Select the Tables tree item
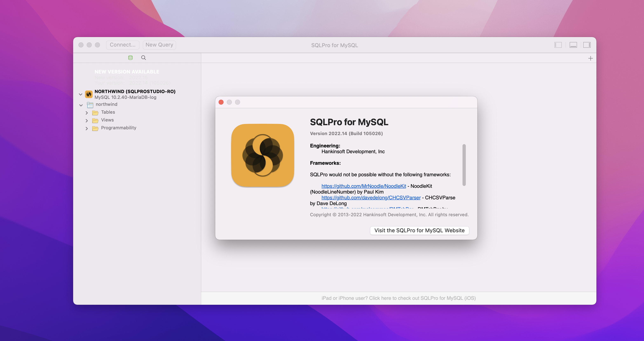This screenshot has width=644, height=341. tap(108, 112)
